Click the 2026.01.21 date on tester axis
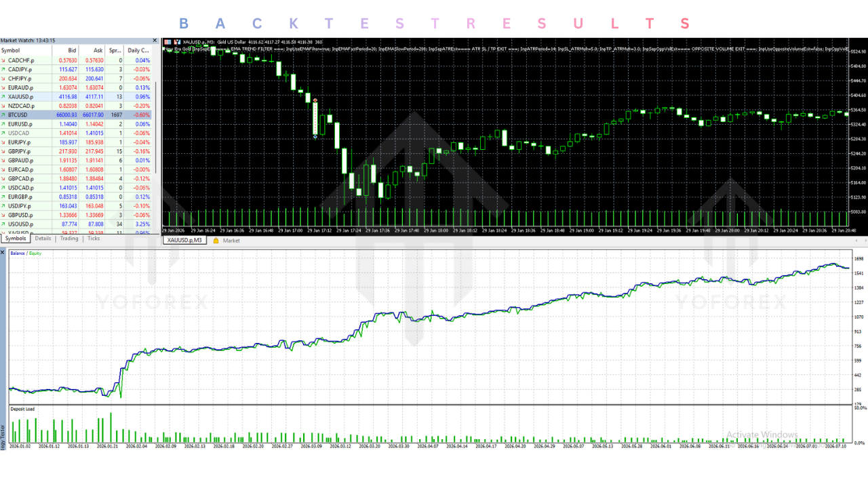 coord(108,446)
